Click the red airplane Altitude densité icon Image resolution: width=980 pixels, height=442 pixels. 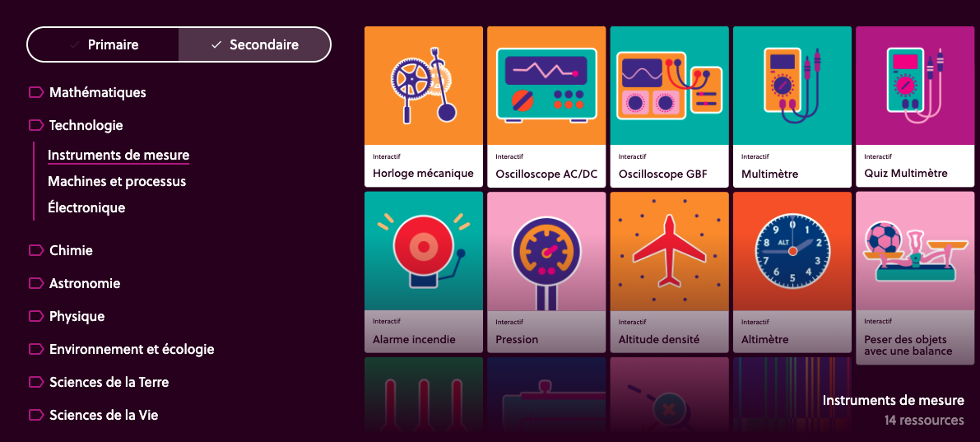click(669, 251)
